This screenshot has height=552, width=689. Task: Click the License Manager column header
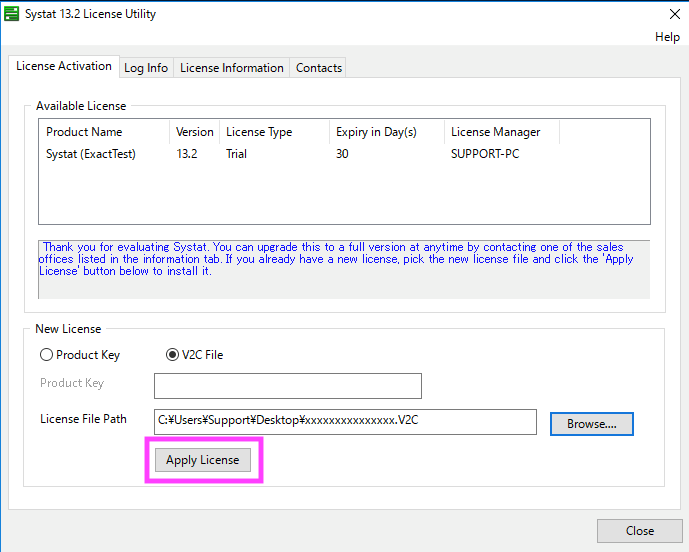pos(495,132)
